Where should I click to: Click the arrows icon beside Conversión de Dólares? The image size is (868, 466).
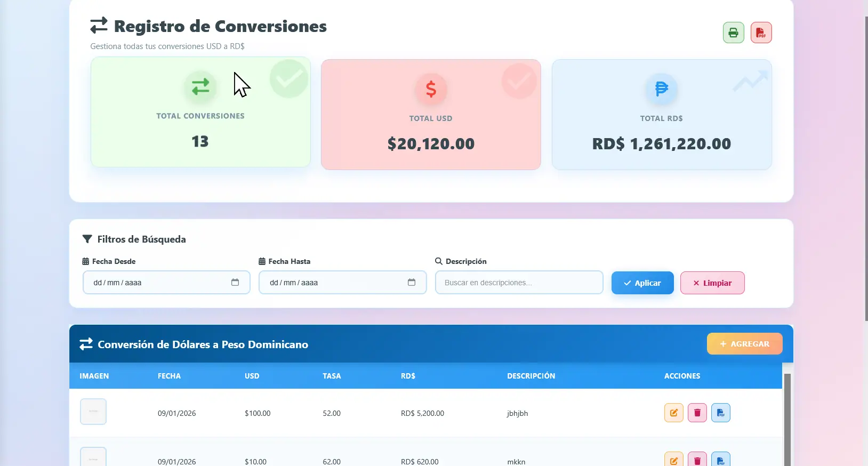click(x=86, y=344)
